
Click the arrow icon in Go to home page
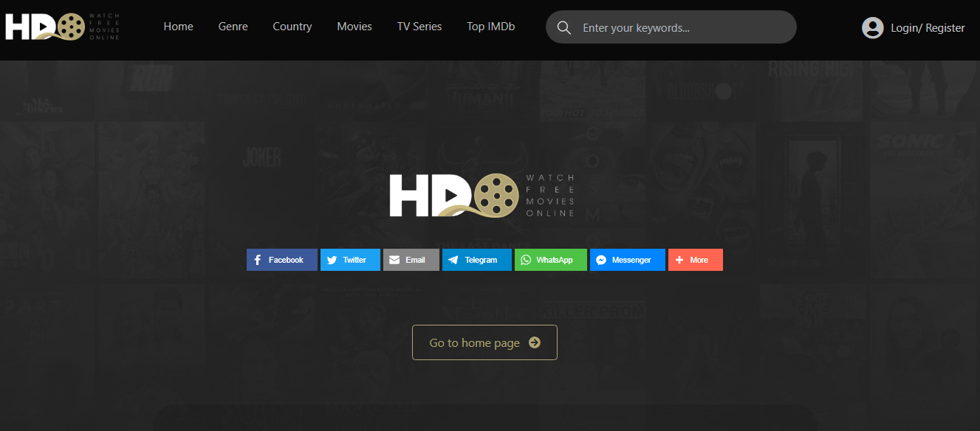pyautogui.click(x=535, y=342)
